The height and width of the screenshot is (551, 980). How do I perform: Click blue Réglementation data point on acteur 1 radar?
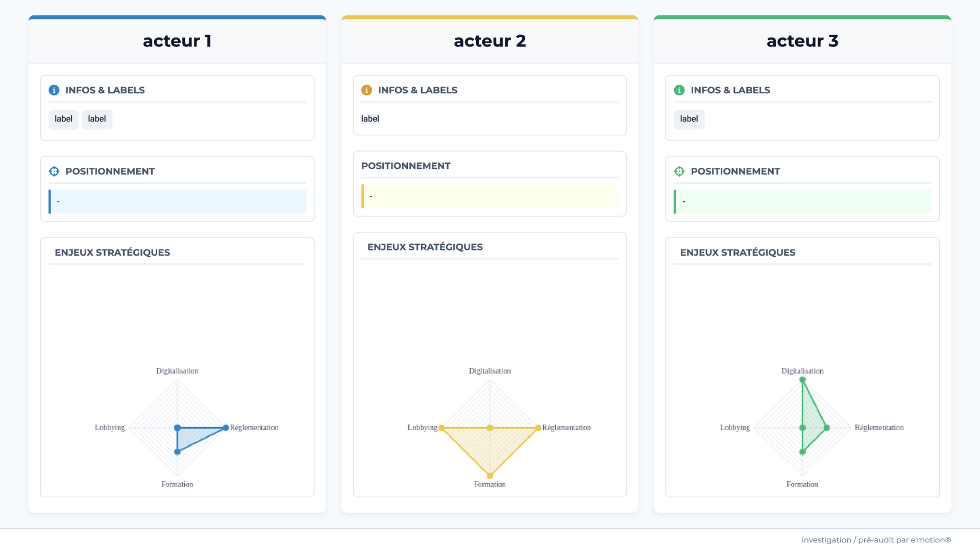226,428
